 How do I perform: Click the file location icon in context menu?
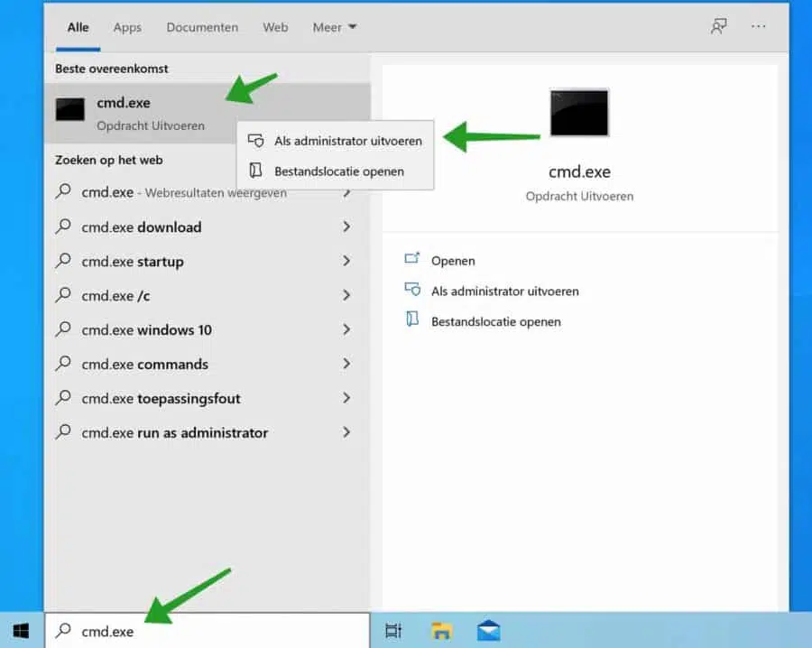256,171
